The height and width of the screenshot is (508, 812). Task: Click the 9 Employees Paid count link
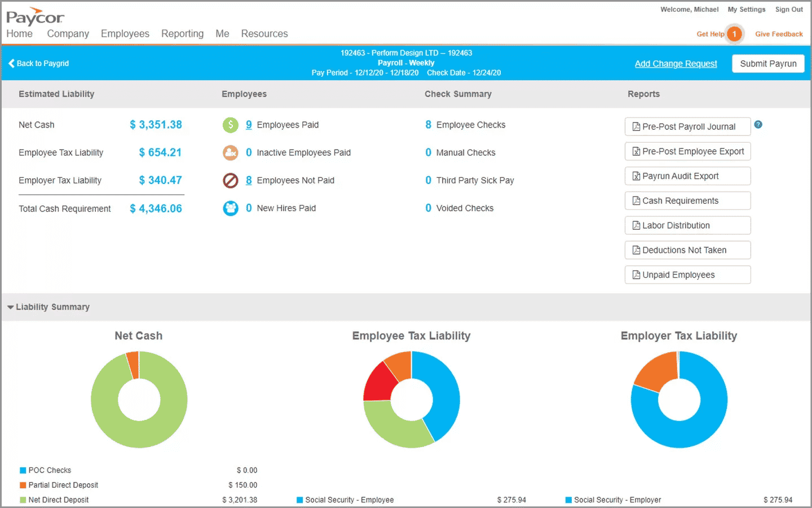pyautogui.click(x=249, y=125)
